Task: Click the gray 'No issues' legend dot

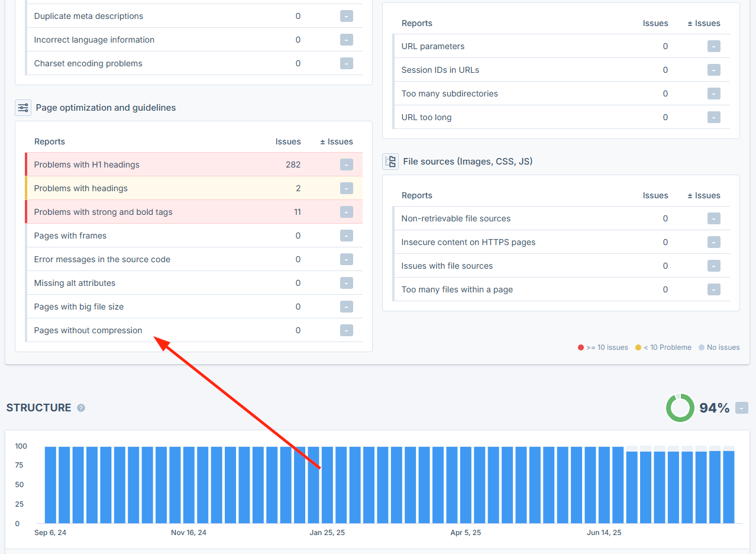Action: point(702,347)
